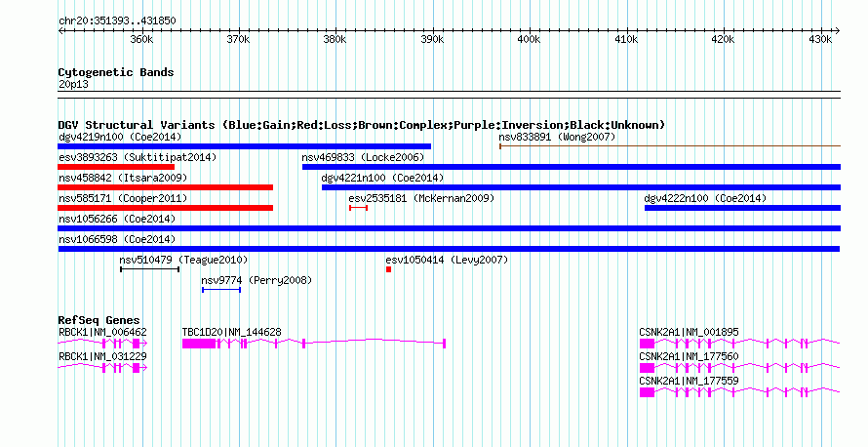This screenshot has height=447, width=868.
Task: Click the CSNK2A1|NM_177559 transcript glyph
Action: tap(739, 392)
